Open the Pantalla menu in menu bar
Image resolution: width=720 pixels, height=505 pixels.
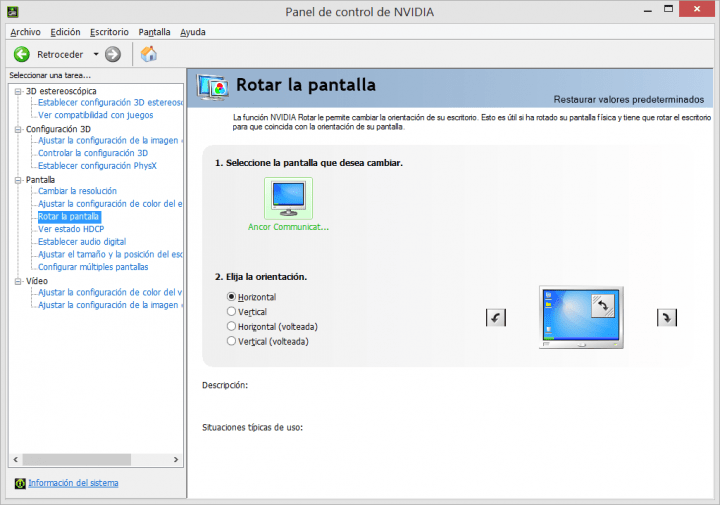[x=154, y=32]
